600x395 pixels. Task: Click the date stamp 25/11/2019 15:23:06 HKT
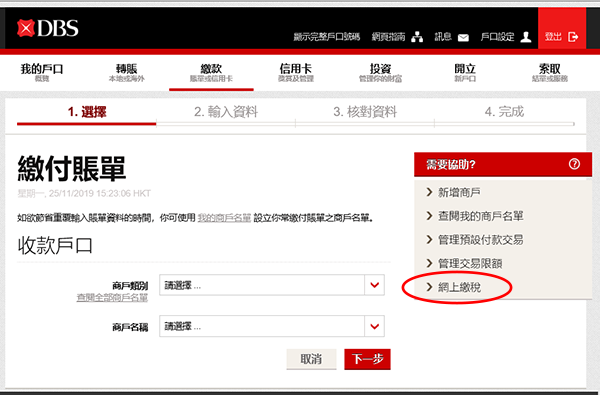(100, 193)
